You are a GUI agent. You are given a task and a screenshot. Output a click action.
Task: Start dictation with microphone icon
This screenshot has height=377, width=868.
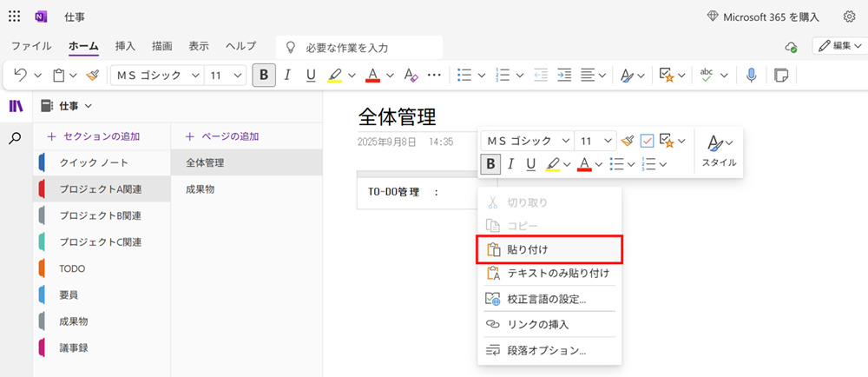tap(751, 75)
